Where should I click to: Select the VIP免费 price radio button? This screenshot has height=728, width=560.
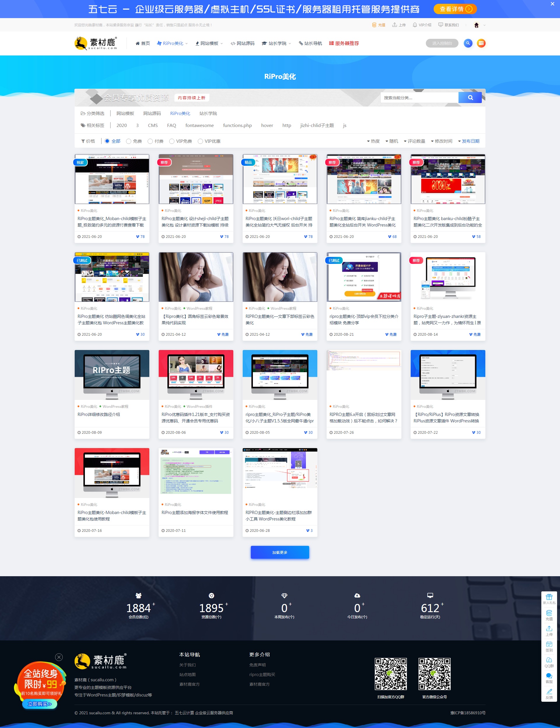click(172, 141)
